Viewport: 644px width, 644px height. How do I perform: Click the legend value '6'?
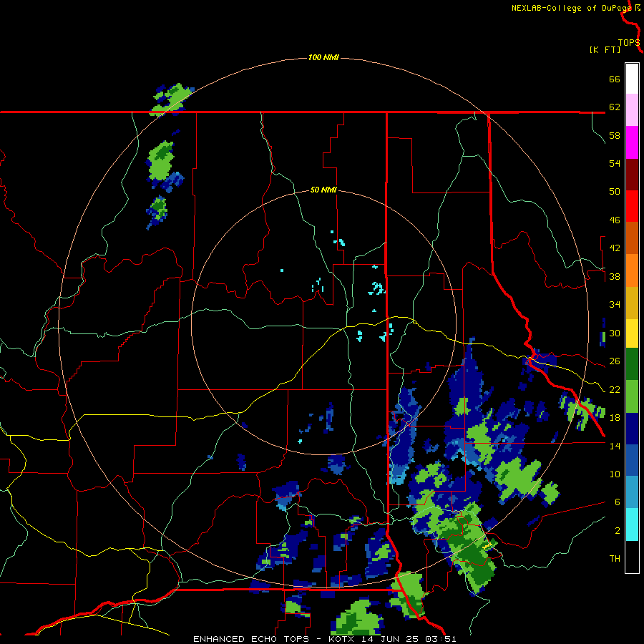click(618, 502)
